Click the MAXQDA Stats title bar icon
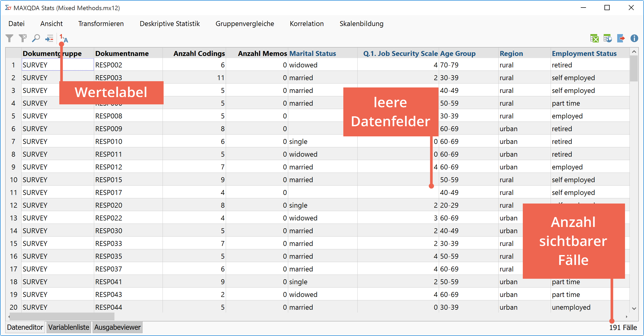The image size is (644, 336). point(8,8)
